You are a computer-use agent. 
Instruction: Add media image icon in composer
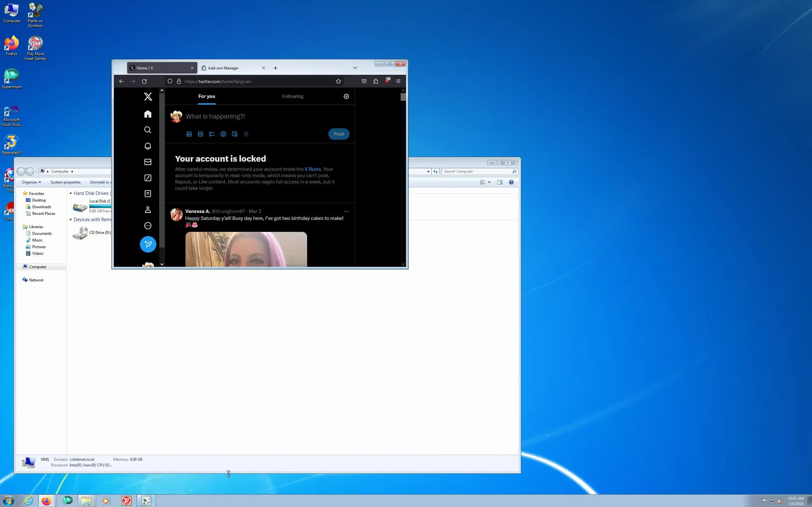tap(189, 134)
